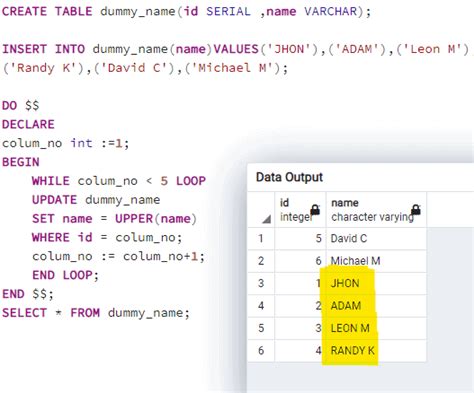This screenshot has height=393, width=474.
Task: Click the SELECT keyword in the last line
Action: point(24,313)
